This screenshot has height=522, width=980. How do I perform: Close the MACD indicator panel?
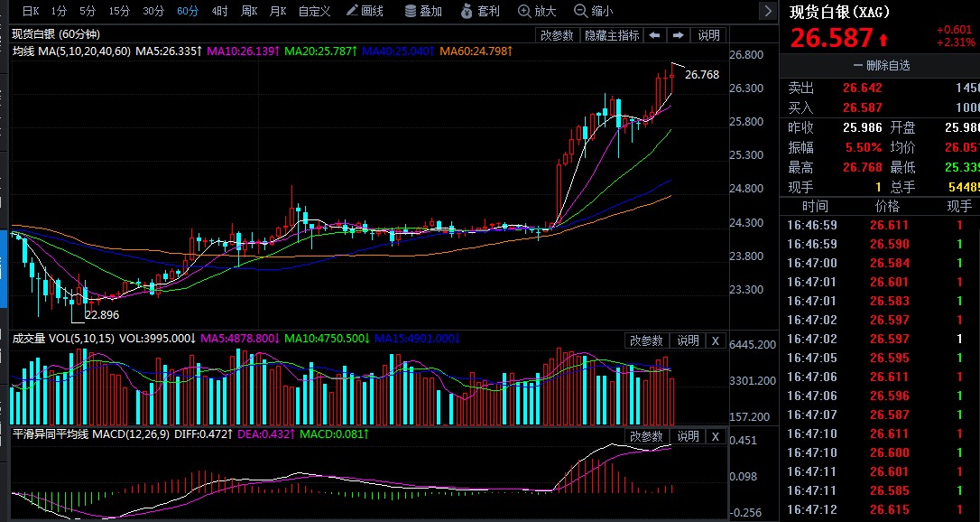(x=716, y=436)
